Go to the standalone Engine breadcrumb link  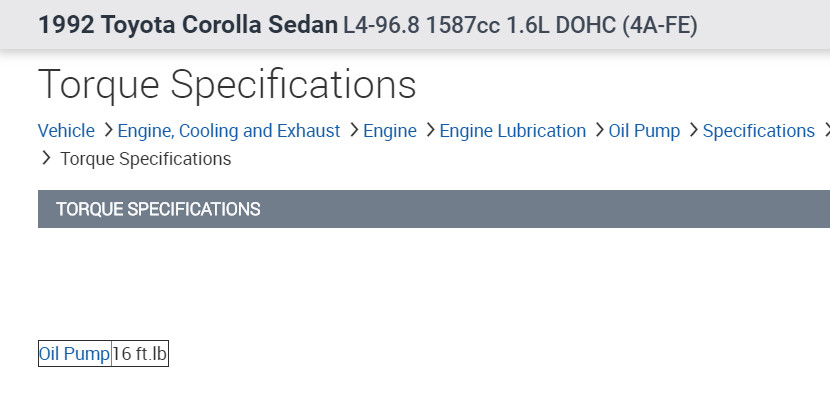coord(390,131)
